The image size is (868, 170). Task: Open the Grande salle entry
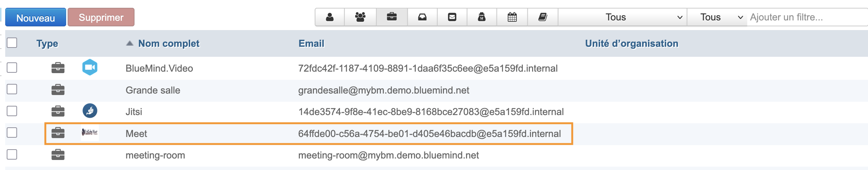153,90
